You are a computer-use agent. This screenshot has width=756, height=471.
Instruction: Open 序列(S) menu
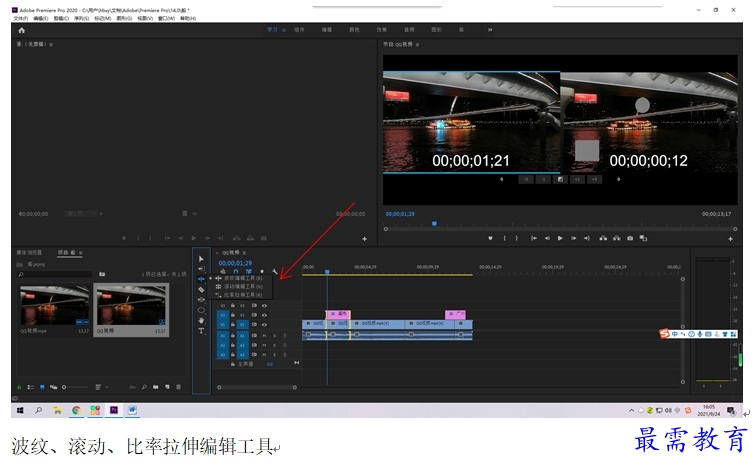[x=81, y=18]
